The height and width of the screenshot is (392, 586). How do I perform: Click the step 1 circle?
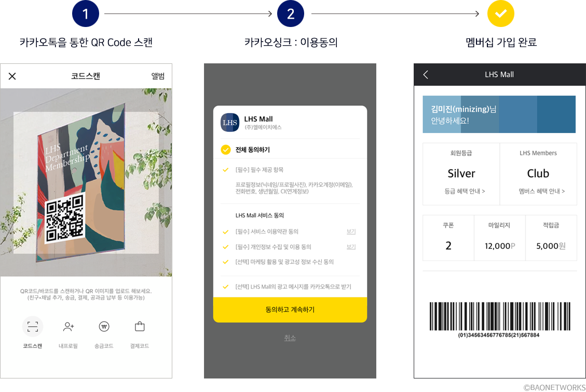coord(86,14)
